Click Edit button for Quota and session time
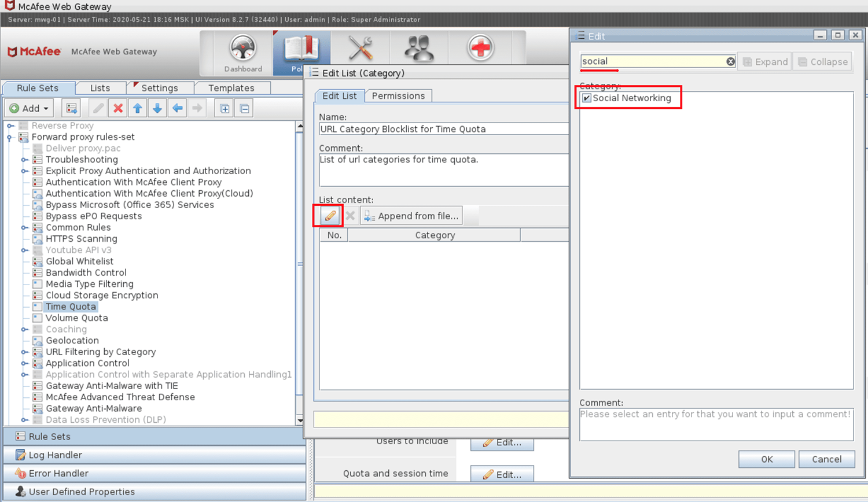This screenshot has height=502, width=868. (502, 474)
